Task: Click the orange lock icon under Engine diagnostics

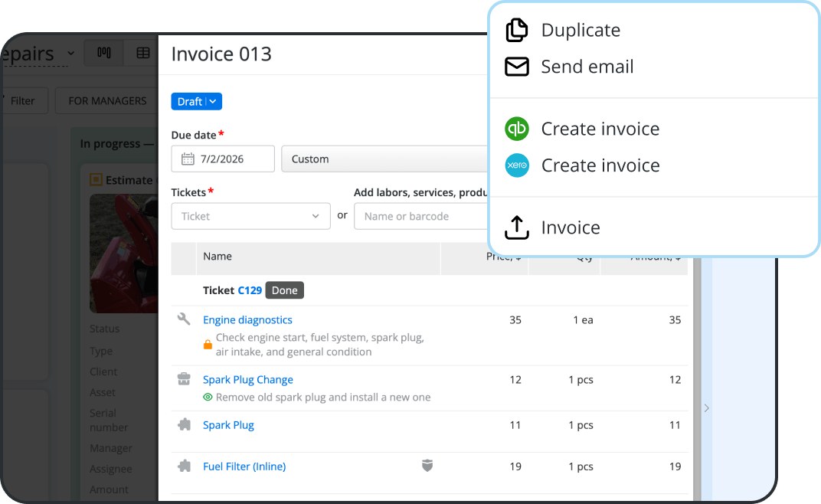Action: point(208,344)
